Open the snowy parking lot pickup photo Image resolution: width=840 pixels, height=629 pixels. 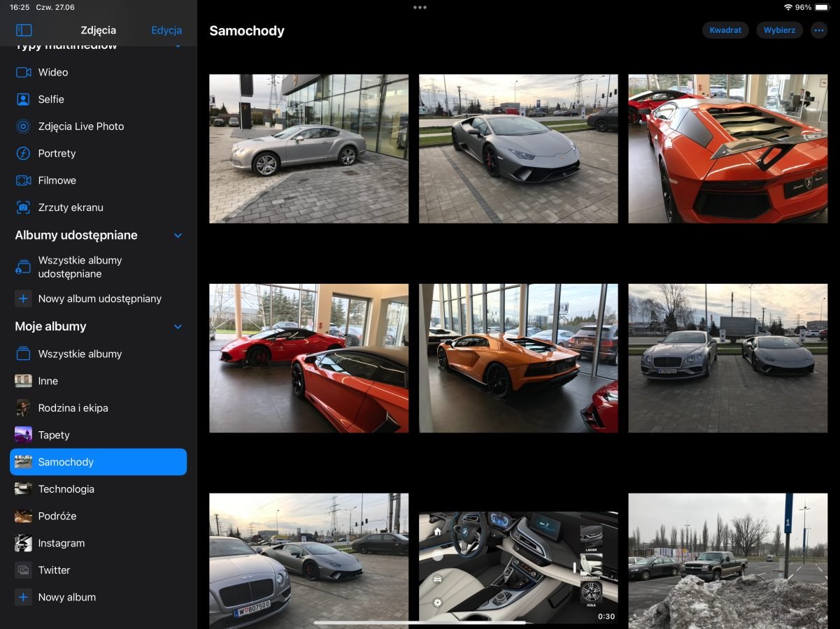click(x=727, y=561)
